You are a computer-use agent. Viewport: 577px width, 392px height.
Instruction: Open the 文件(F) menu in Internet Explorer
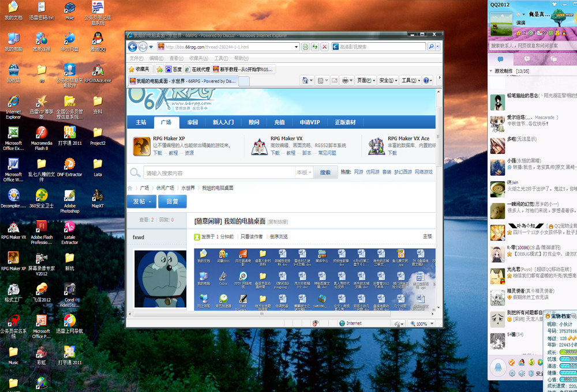point(136,58)
